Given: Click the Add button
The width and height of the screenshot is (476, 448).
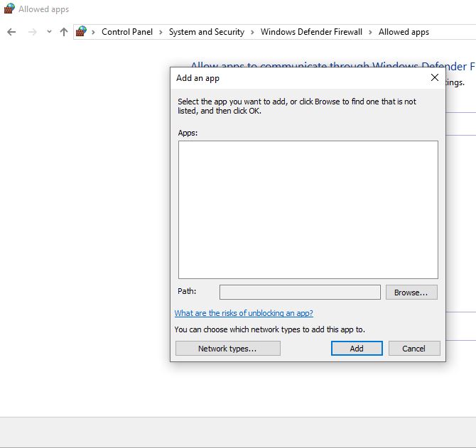Looking at the screenshot, I should click(x=357, y=348).
